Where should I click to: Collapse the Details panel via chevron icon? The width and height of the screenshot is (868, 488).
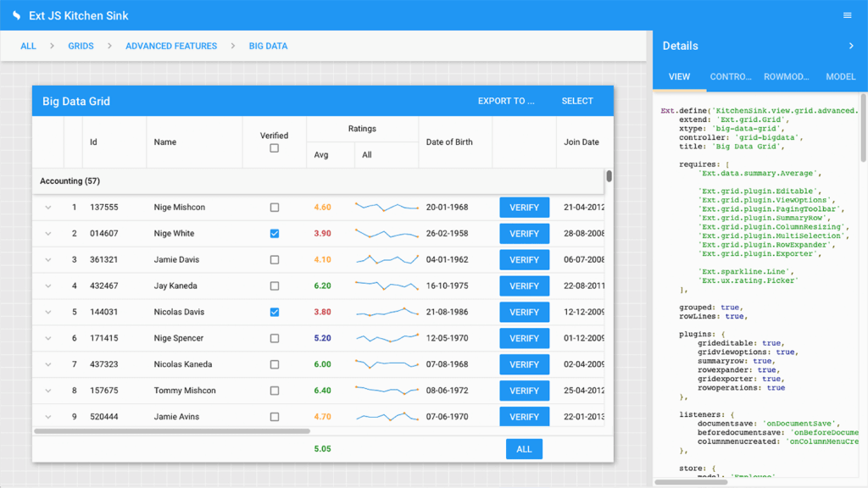[852, 46]
